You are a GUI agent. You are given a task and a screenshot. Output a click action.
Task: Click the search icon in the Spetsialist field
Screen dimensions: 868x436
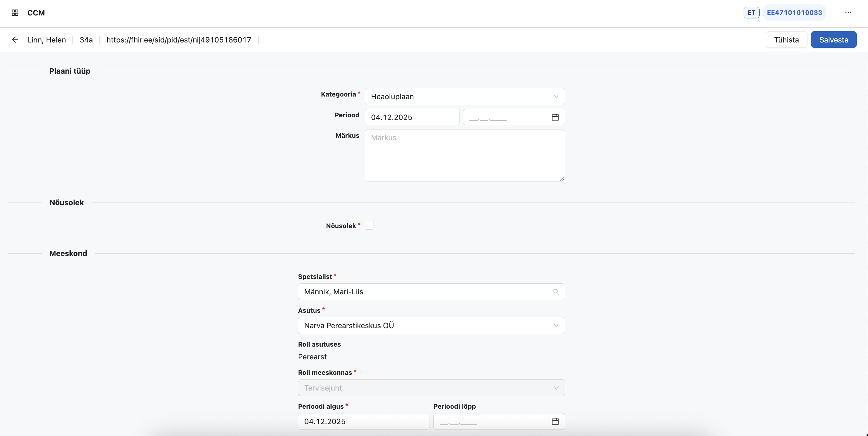556,292
